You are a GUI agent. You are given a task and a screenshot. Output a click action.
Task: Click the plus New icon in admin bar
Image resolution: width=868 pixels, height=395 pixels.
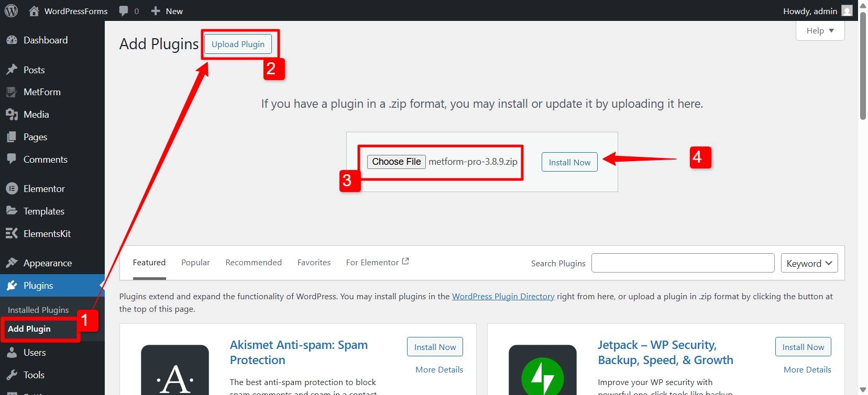[x=156, y=10]
